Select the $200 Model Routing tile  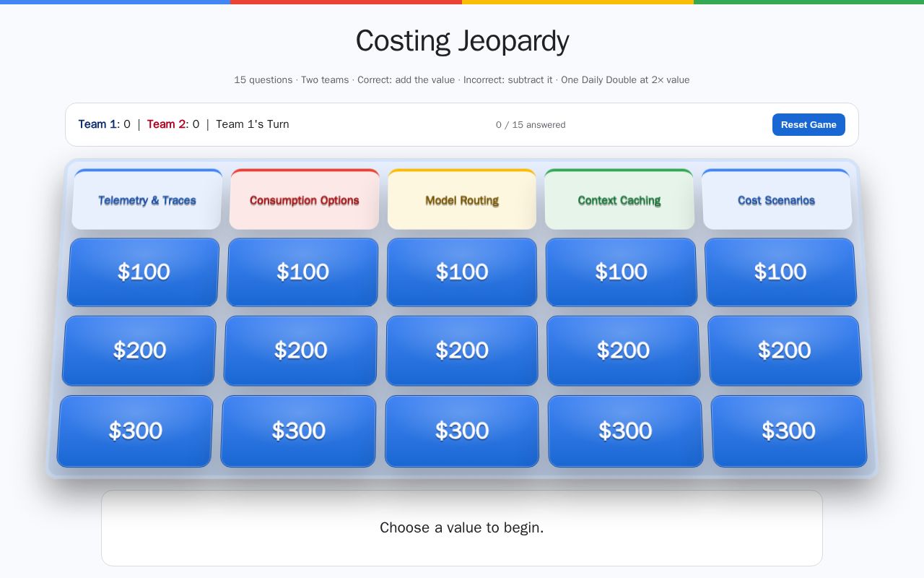(462, 350)
